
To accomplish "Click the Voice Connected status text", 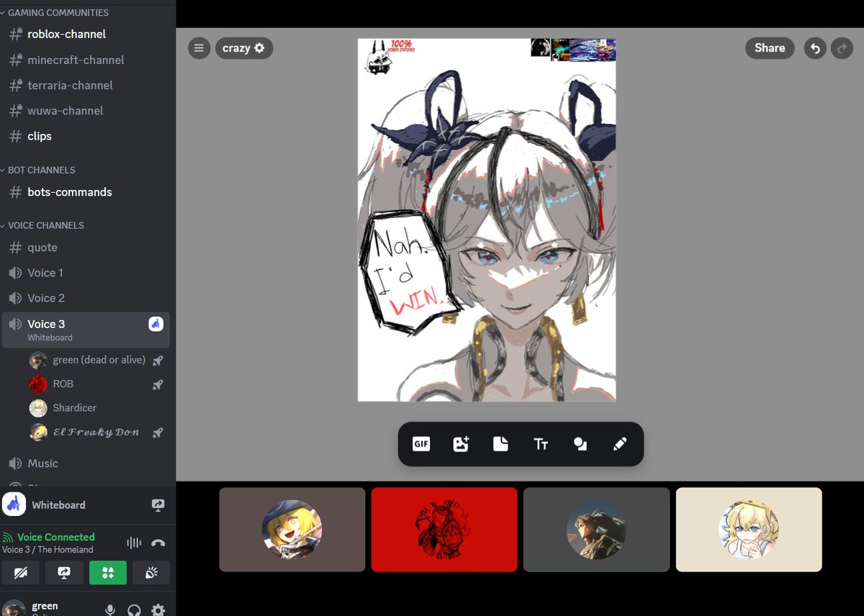I will 56,537.
